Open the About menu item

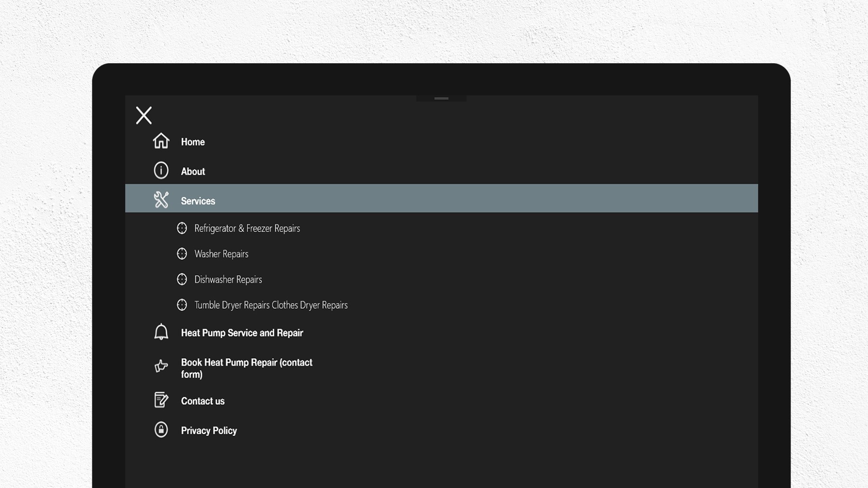(x=193, y=172)
